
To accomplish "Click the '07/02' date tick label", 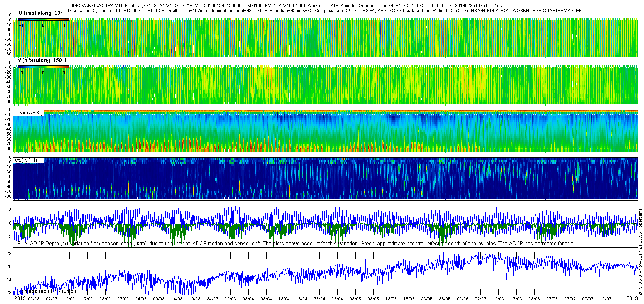I will click(x=52, y=299).
